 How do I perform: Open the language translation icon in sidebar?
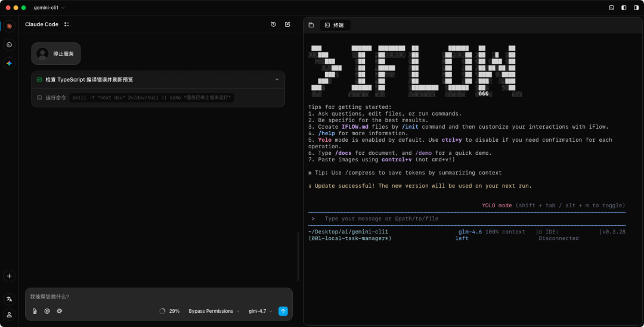click(9, 299)
